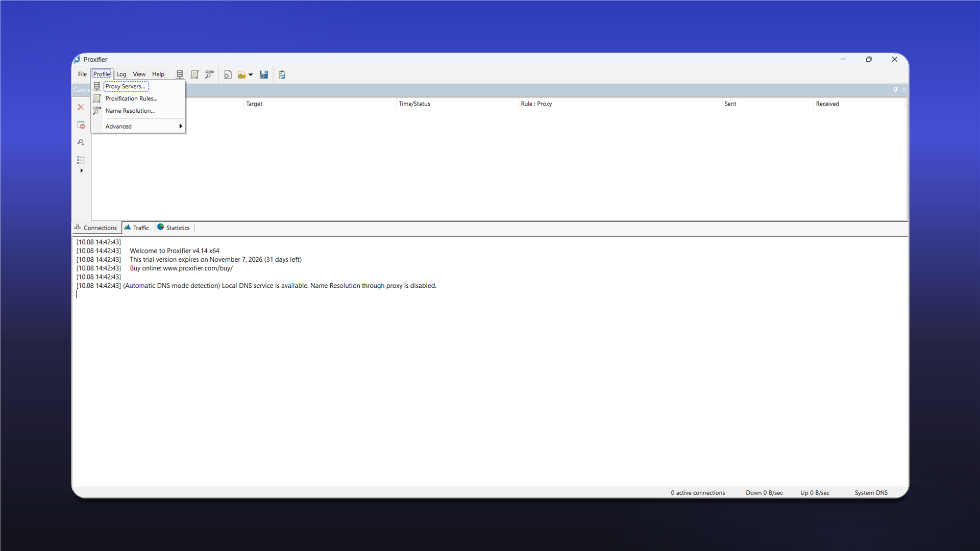Click the Received column header
The width and height of the screenshot is (980, 551).
click(x=860, y=104)
